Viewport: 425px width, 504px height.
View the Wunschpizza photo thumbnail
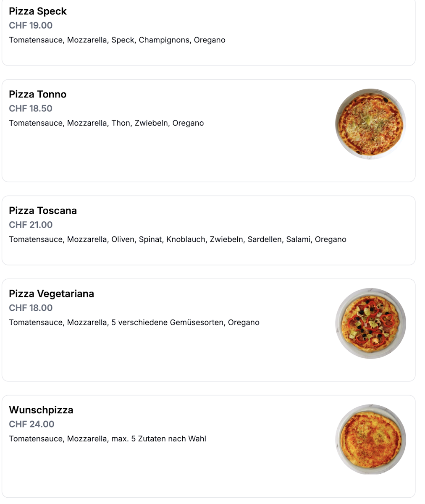370,440
